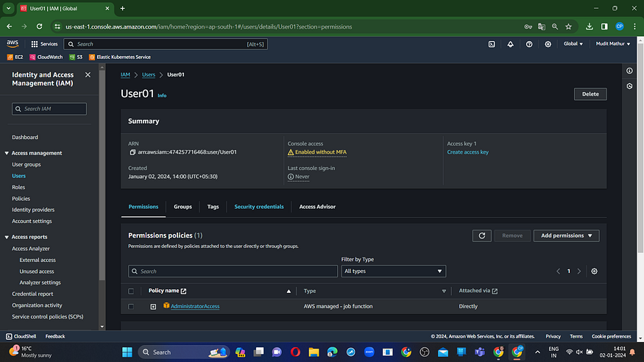Refresh the permissions policies list
Screen dimensions: 644x362
point(482,235)
